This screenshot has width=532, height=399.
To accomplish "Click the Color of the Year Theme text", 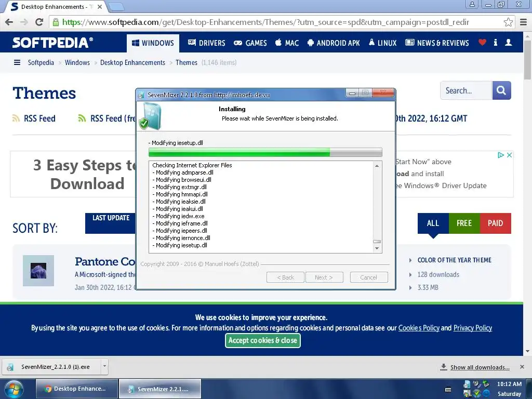I will click(454, 260).
